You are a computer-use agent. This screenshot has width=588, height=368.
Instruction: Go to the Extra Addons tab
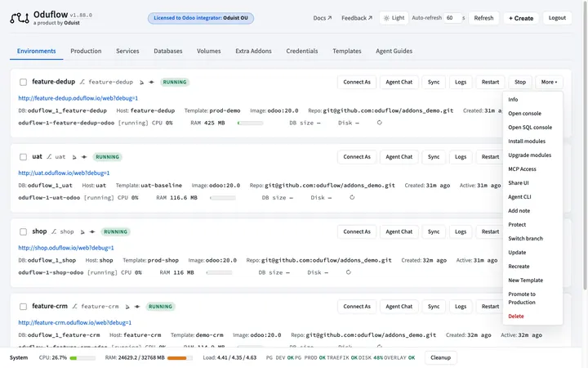coord(253,51)
